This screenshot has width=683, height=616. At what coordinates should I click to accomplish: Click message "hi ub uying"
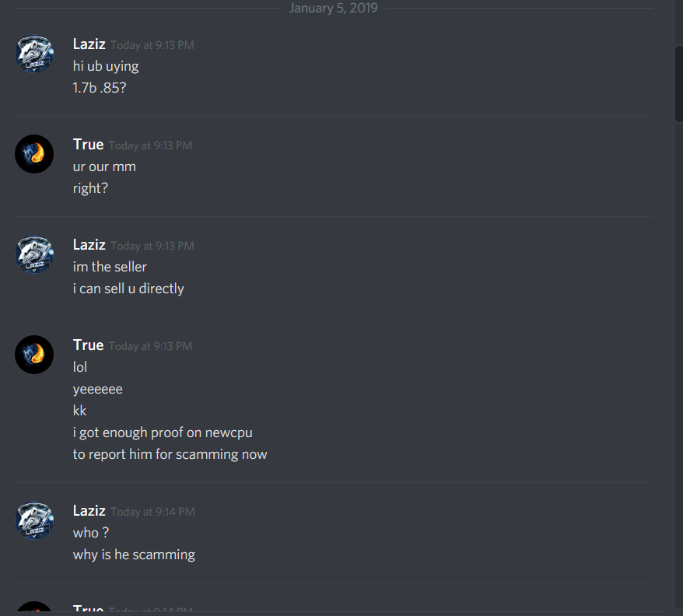pyautogui.click(x=106, y=66)
